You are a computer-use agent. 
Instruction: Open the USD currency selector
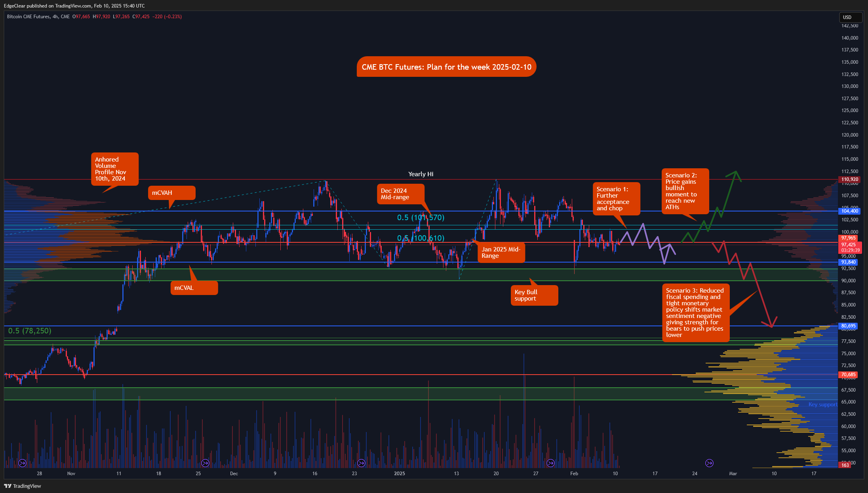coord(851,17)
